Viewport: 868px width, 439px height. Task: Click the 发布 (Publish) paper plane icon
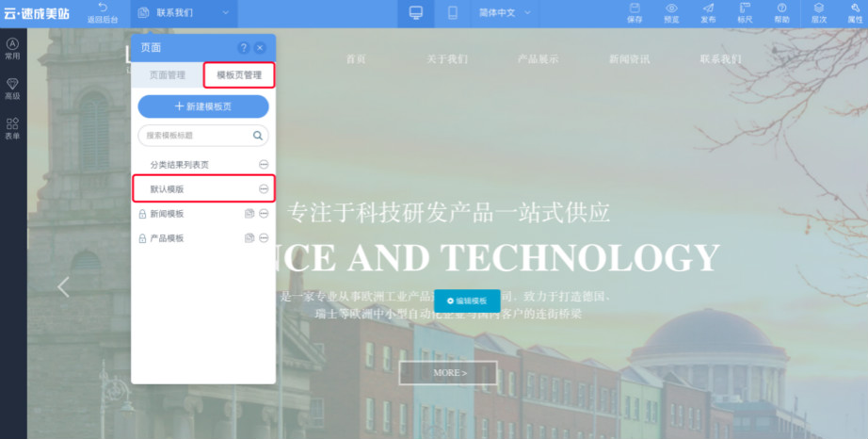coord(708,8)
